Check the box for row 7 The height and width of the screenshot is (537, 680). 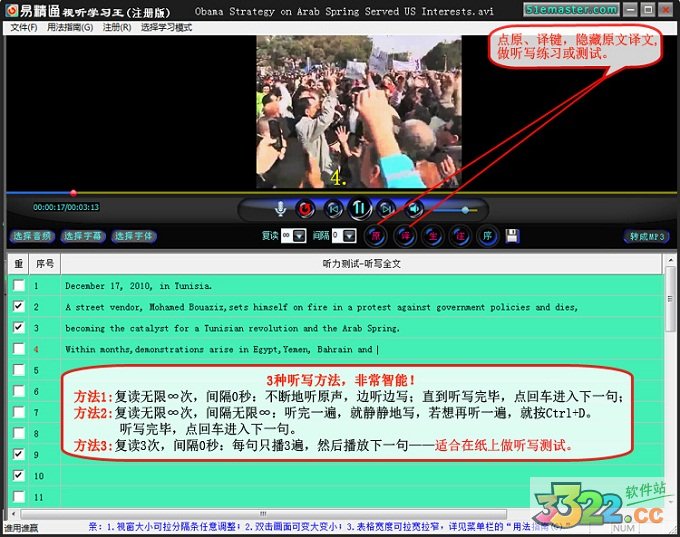tap(19, 412)
